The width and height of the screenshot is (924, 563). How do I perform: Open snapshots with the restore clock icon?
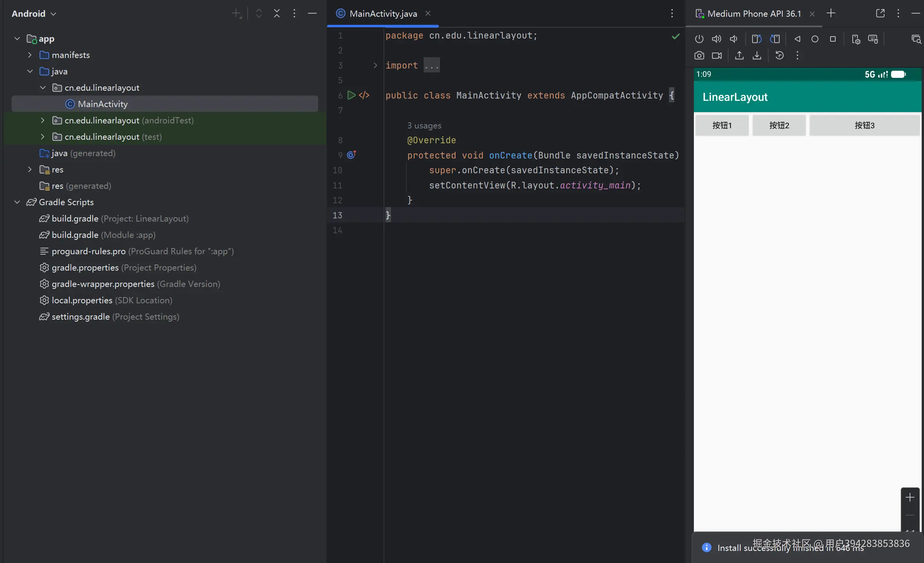click(x=779, y=56)
